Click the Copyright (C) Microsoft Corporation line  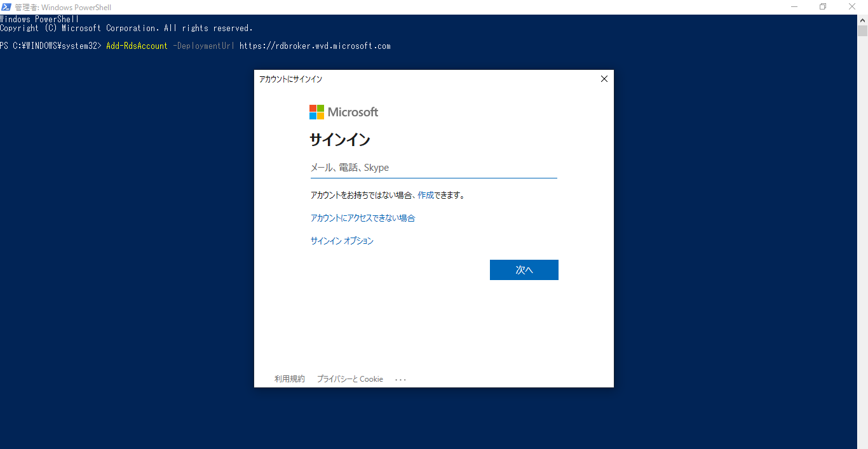(x=126, y=28)
